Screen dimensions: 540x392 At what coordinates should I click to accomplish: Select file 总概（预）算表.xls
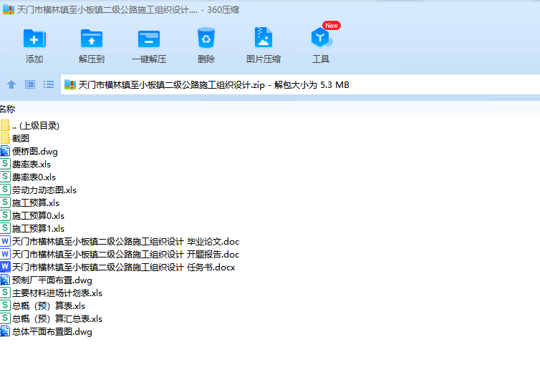(x=43, y=306)
